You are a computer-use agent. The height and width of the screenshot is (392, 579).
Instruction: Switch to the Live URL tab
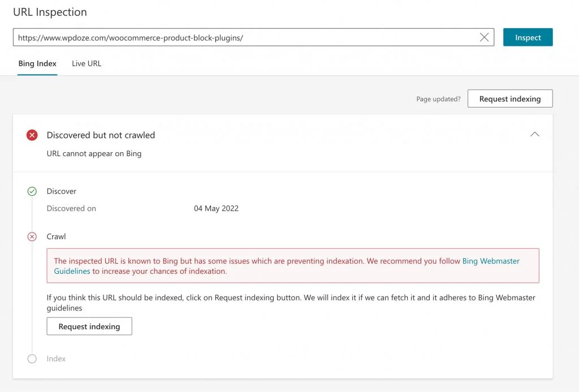86,63
